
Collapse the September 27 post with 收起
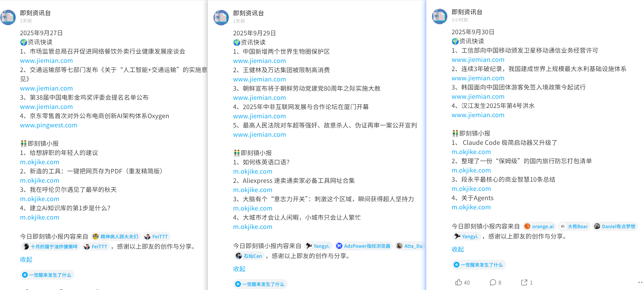(x=26, y=259)
